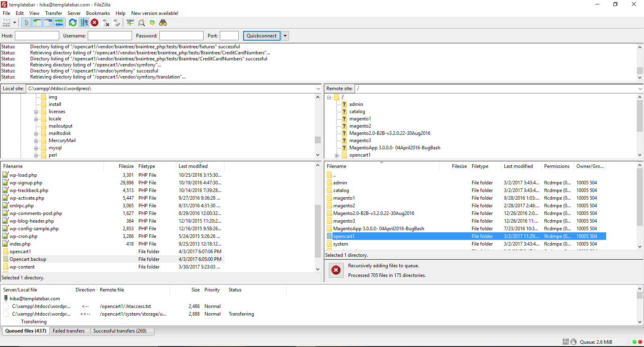This screenshot has height=347, width=644.
Task: Toggle directory comparison
Action: [x=141, y=23]
